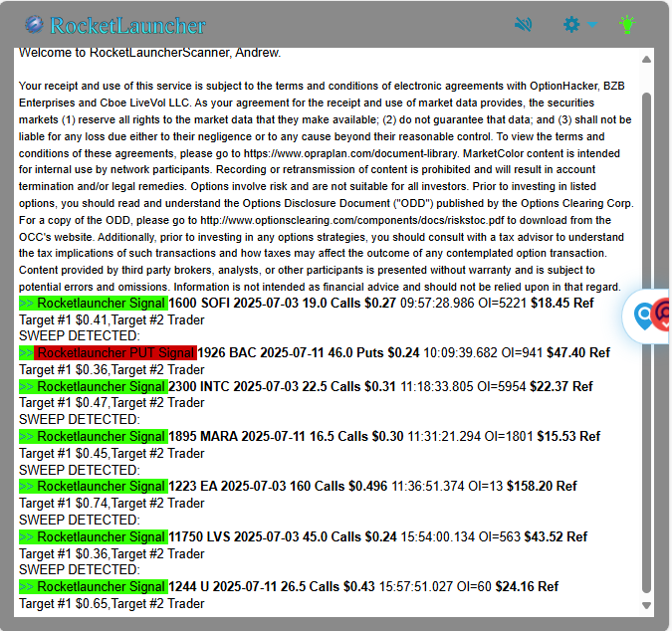Click the '$18.45 Ref' value
This screenshot has height=631, width=672.
(x=562, y=303)
